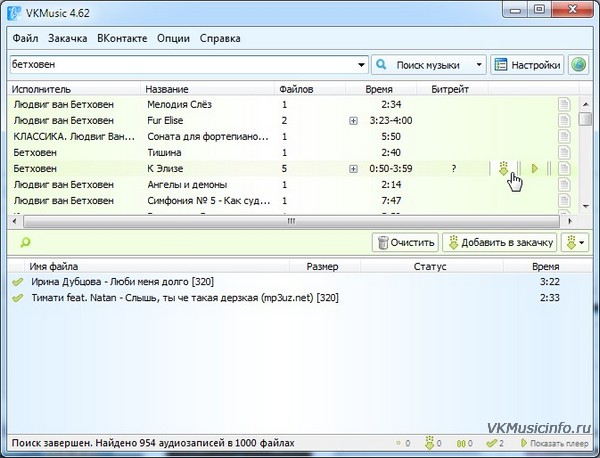Screen dimensions: 600x458
Task: Minimize the VKMusic window
Action: (515, 10)
